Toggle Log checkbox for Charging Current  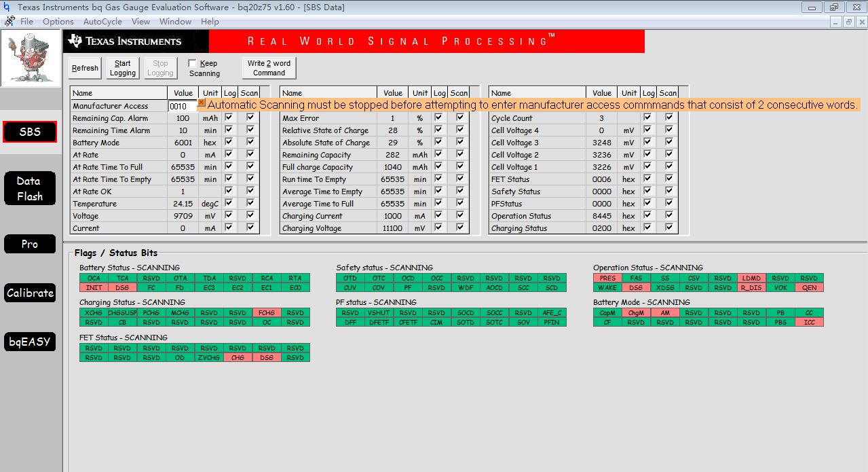(x=439, y=215)
